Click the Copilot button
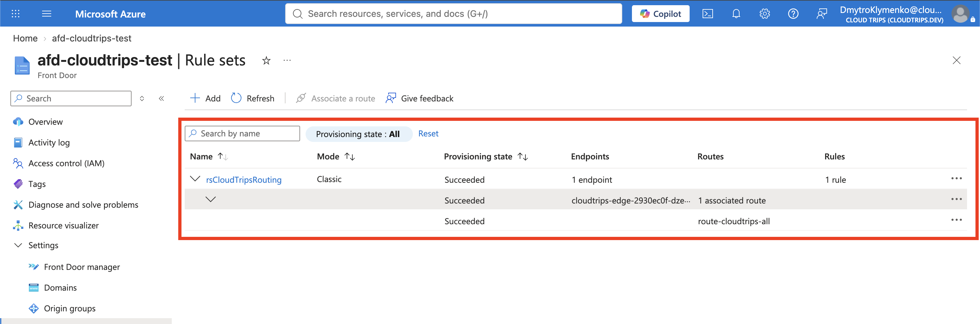The height and width of the screenshot is (324, 980). (660, 14)
